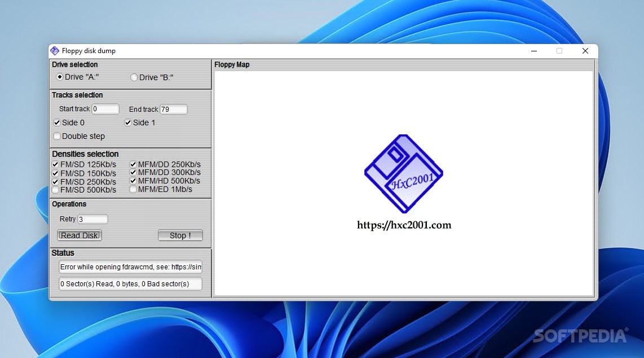Click the Status heading

point(63,253)
